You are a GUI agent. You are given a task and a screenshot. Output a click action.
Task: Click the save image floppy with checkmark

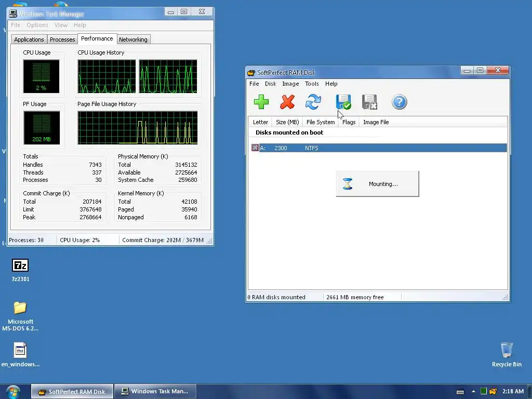tap(343, 102)
